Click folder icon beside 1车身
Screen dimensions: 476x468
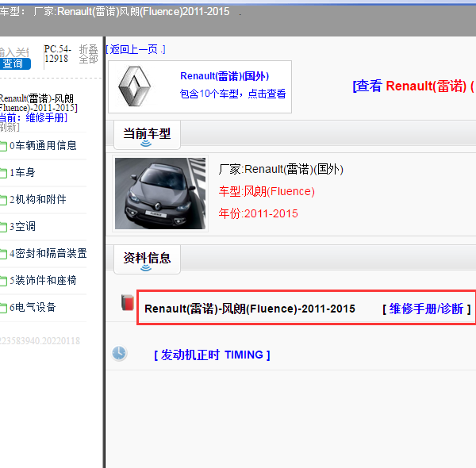pos(3,173)
